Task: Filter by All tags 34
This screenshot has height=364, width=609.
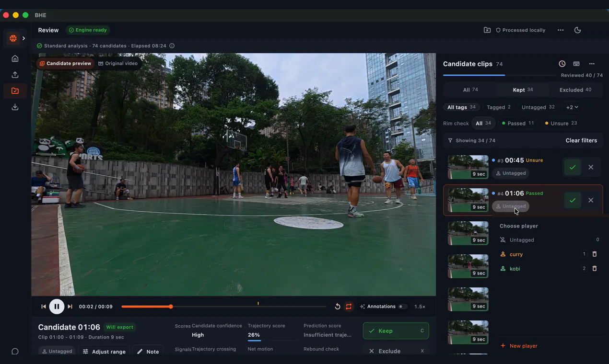Action: pyautogui.click(x=461, y=107)
